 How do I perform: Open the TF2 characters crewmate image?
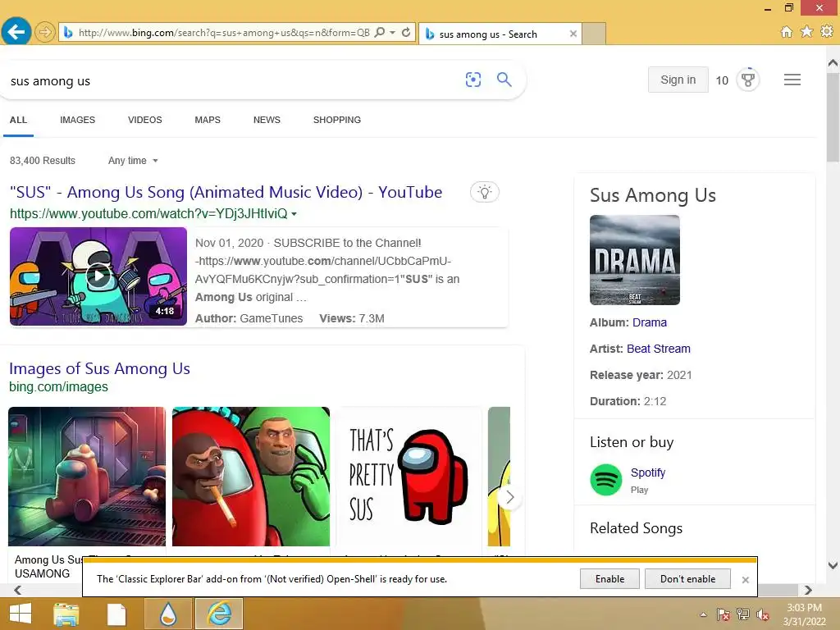point(251,477)
